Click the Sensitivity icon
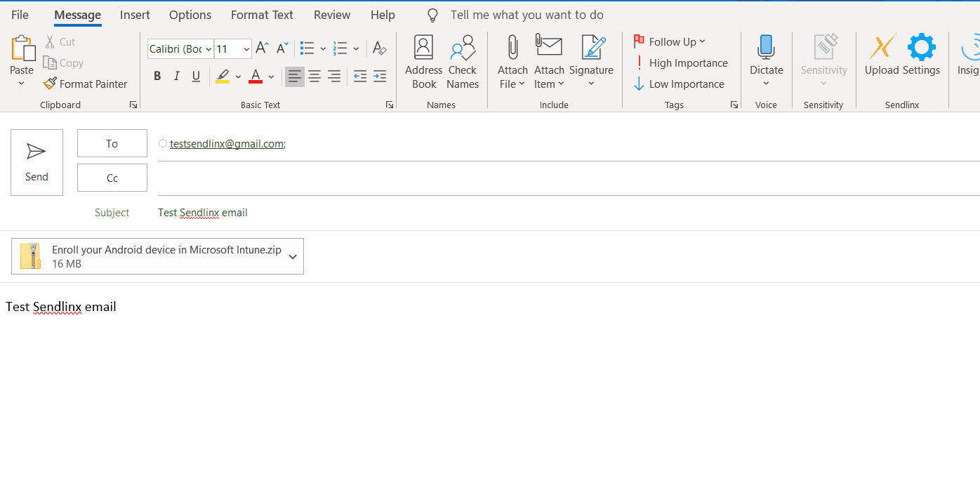980x502 pixels. click(826, 47)
